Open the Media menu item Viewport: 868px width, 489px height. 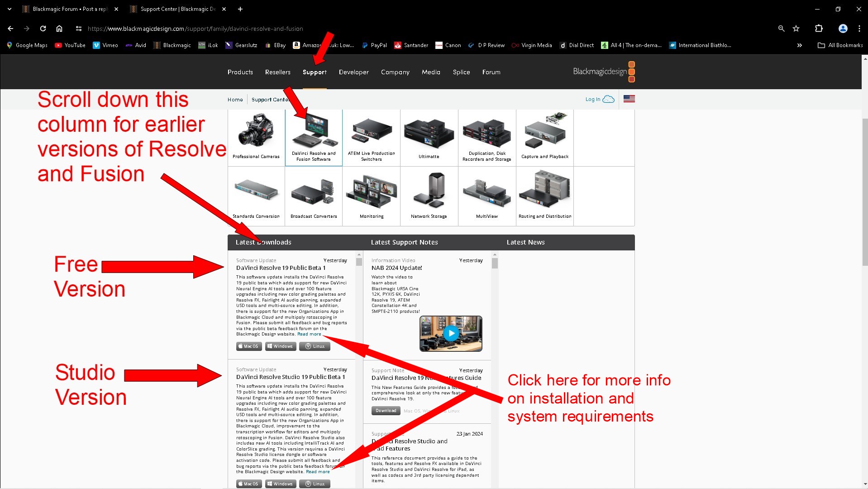point(431,72)
